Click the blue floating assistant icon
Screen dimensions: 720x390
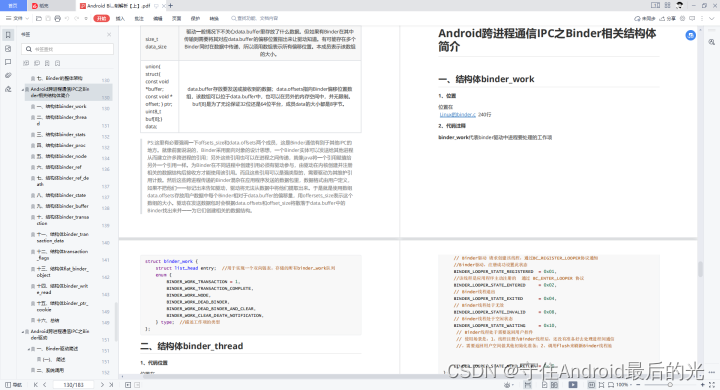click(690, 35)
